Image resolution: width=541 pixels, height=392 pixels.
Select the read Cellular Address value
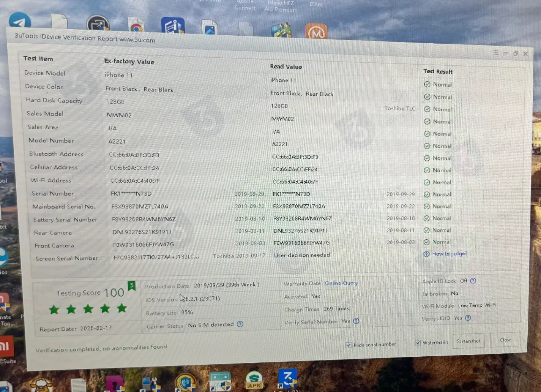click(x=295, y=169)
